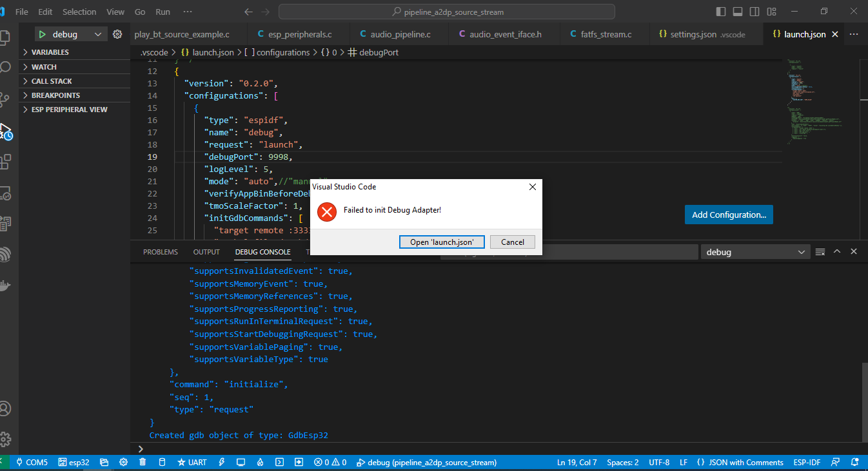Open the Extensions view in activity bar

point(5,162)
